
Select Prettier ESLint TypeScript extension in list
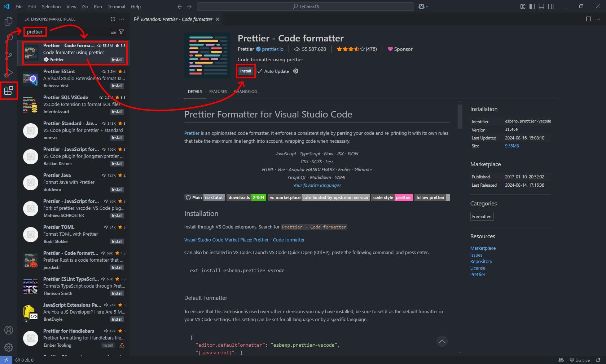pyautogui.click(x=74, y=286)
